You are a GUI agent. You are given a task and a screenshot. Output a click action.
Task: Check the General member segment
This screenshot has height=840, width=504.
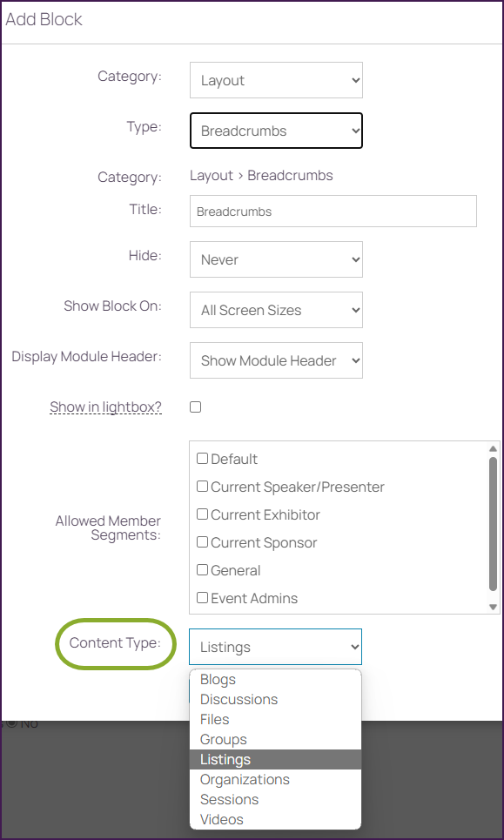click(202, 570)
